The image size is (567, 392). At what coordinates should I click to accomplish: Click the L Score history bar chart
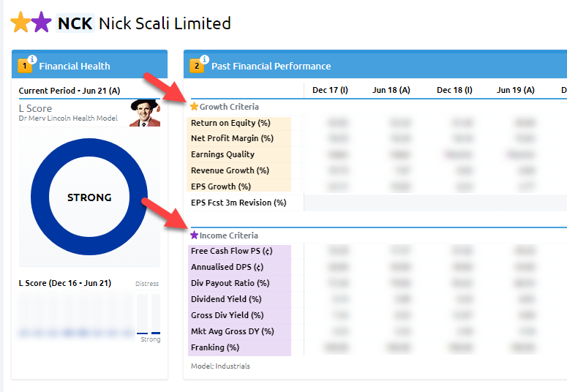click(x=89, y=315)
